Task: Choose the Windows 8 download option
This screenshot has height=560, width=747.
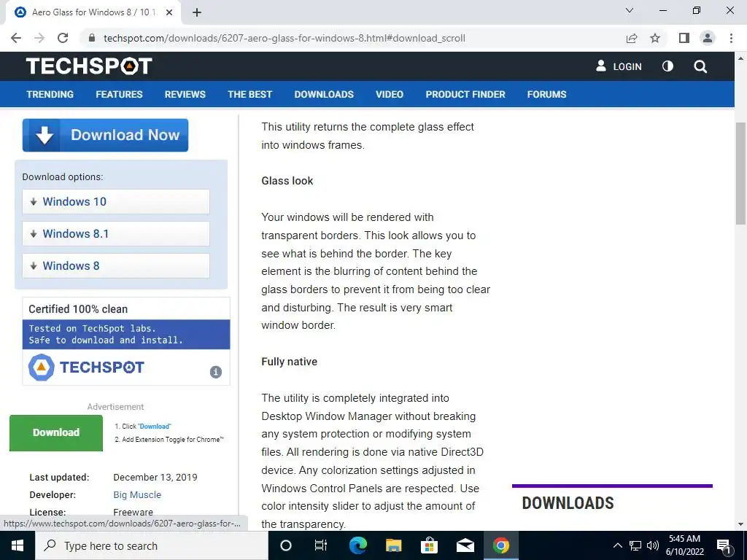Action: [116, 265]
